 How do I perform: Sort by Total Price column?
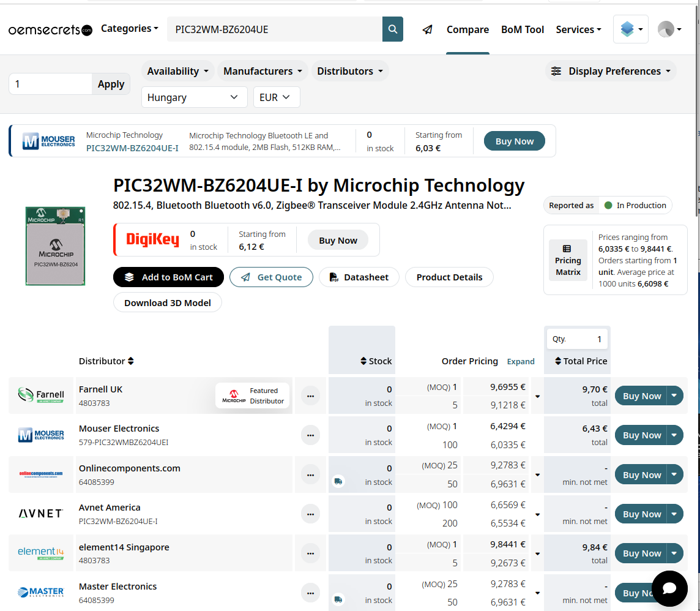(x=581, y=361)
